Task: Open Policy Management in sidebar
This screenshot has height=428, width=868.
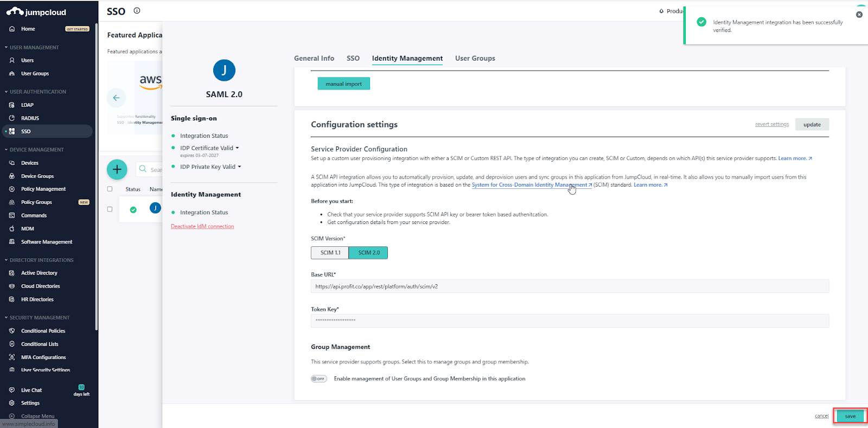Action: [x=43, y=189]
